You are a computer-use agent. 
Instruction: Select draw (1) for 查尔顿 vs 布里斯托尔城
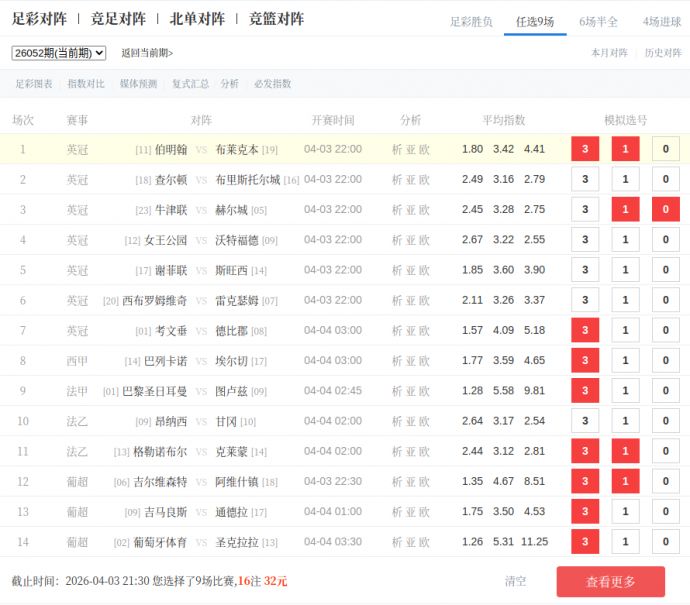[625, 180]
